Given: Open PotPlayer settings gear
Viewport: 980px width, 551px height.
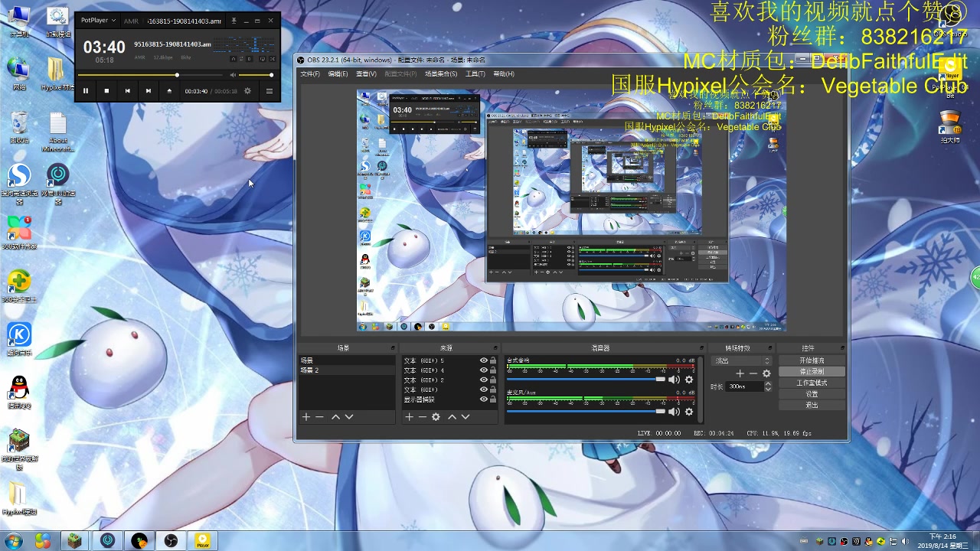Looking at the screenshot, I should (247, 90).
